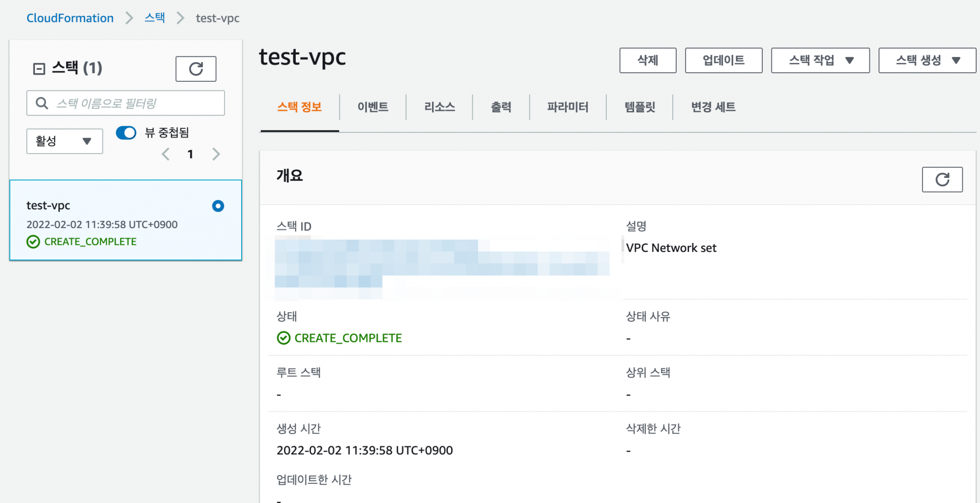980x503 pixels.
Task: Open the 스택 breadcrumb link
Action: tap(155, 18)
